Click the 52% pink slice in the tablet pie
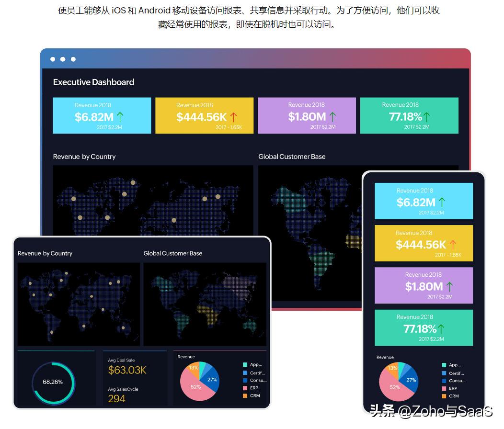 [x=195, y=387]
